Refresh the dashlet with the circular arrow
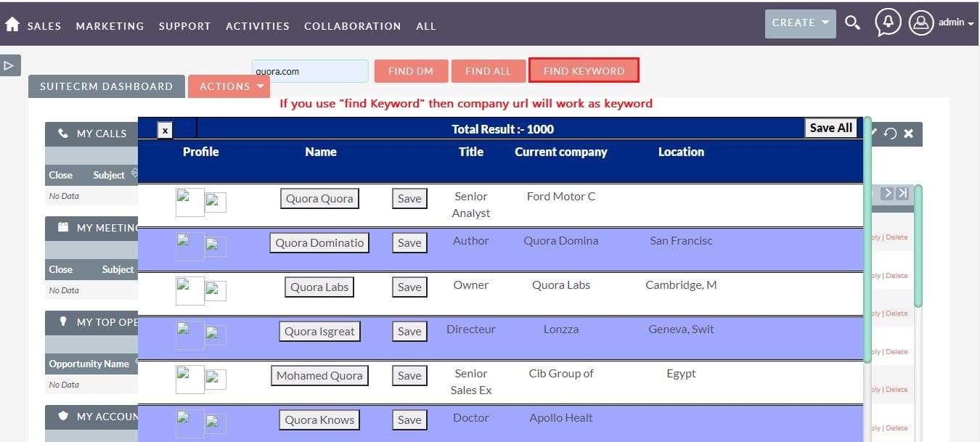This screenshot has width=980, height=442. click(x=891, y=134)
